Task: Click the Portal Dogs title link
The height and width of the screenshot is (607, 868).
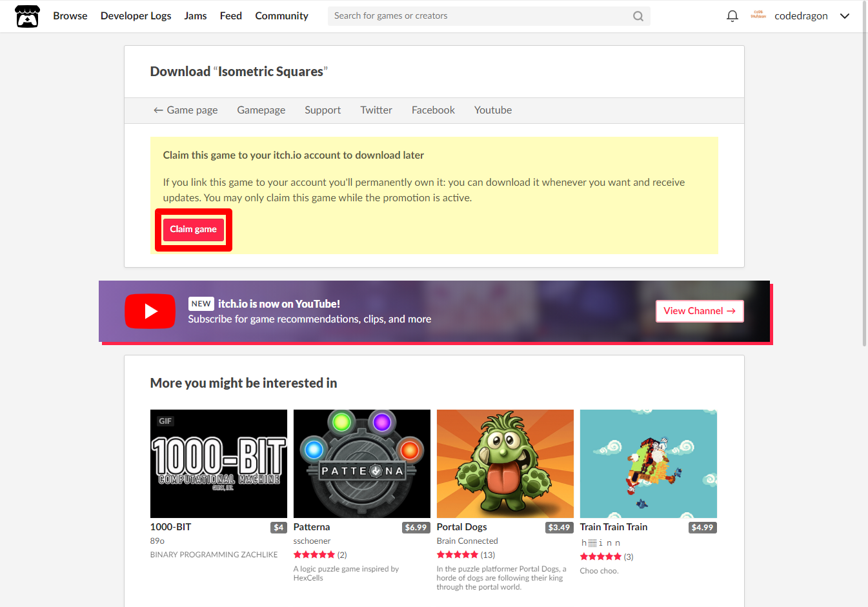Action: (461, 527)
